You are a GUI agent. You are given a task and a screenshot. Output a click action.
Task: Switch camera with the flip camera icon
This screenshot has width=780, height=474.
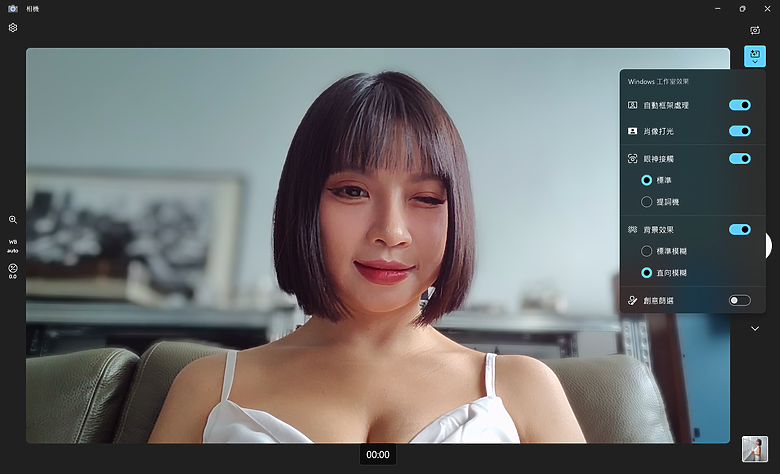coord(755,30)
